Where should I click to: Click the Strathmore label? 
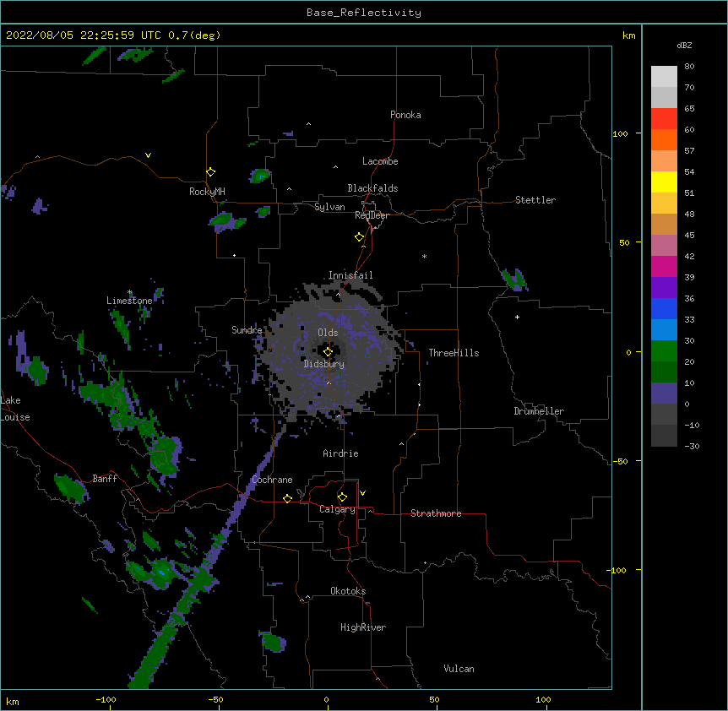point(436,513)
